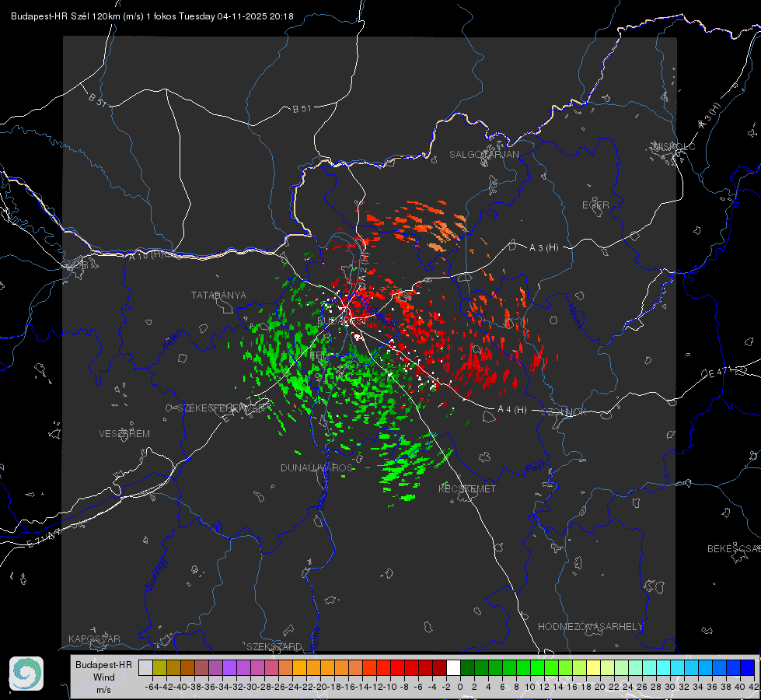Pick the pink swatch between -30 and -28

click(258, 667)
